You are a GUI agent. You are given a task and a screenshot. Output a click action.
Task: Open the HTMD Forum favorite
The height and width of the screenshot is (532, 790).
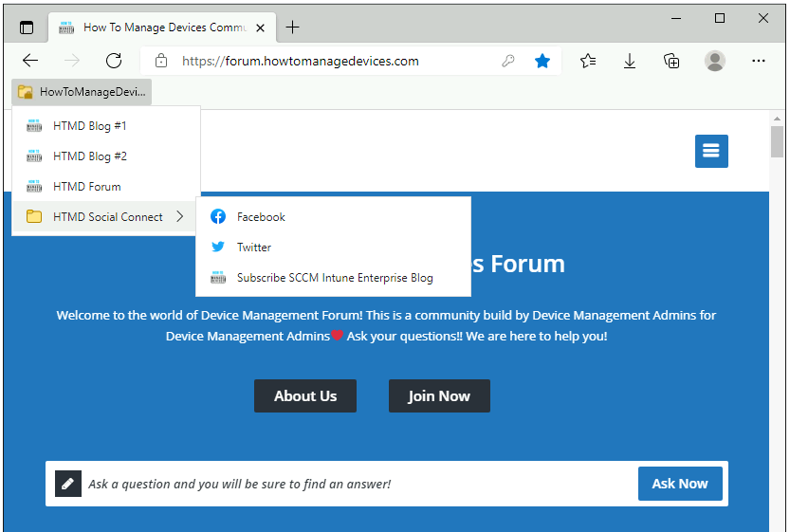coord(106,187)
